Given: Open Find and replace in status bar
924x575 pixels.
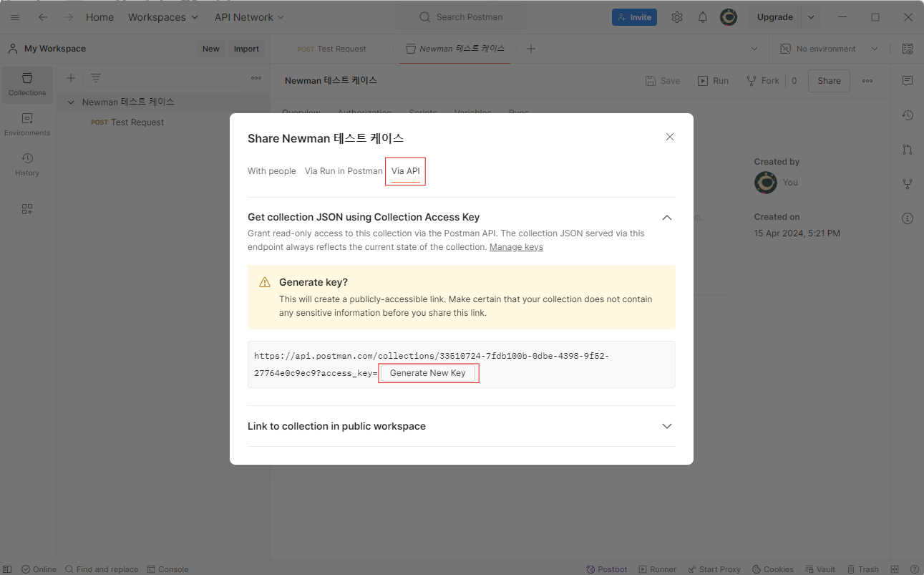Looking at the screenshot, I should (x=101, y=569).
